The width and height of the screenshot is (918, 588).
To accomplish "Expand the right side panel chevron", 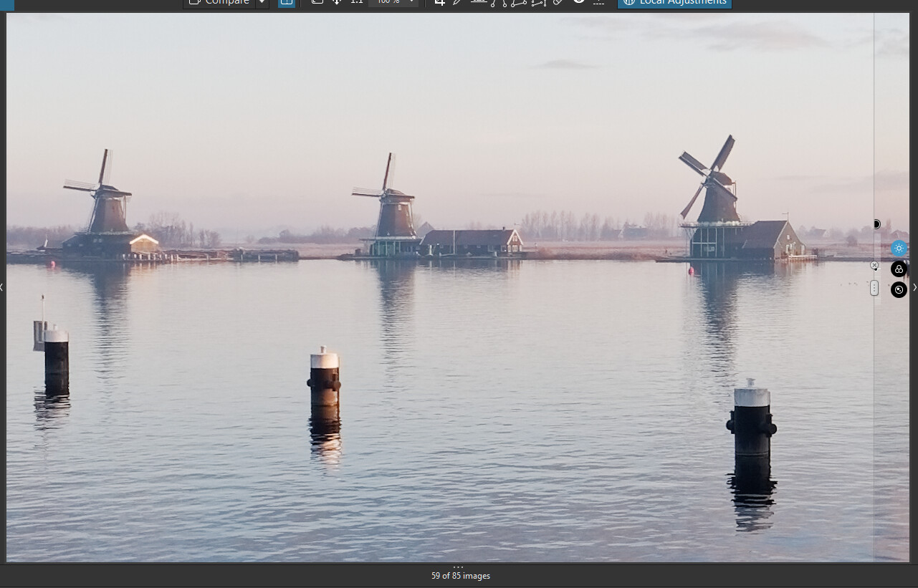I will 914,287.
